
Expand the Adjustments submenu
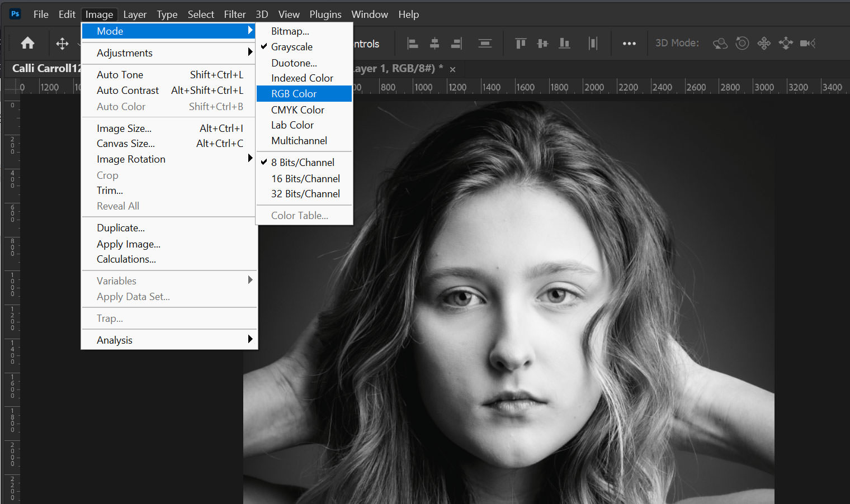[x=168, y=53]
